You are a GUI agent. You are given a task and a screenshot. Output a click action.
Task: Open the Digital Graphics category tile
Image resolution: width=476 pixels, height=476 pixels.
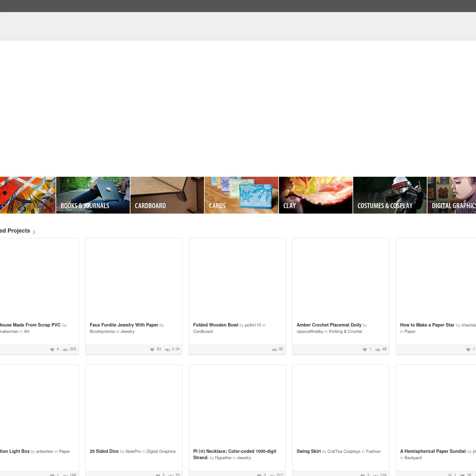click(452, 195)
